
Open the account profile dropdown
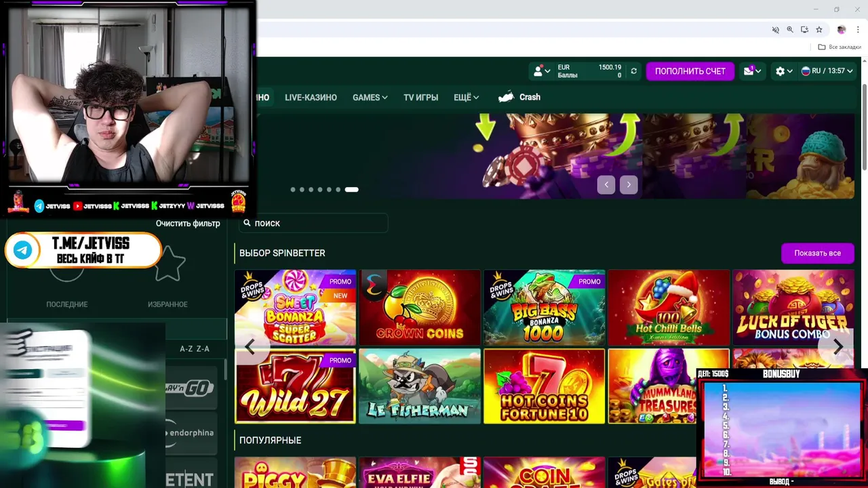542,71
